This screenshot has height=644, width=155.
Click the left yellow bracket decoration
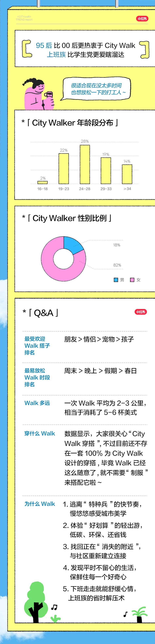click(x=26, y=48)
